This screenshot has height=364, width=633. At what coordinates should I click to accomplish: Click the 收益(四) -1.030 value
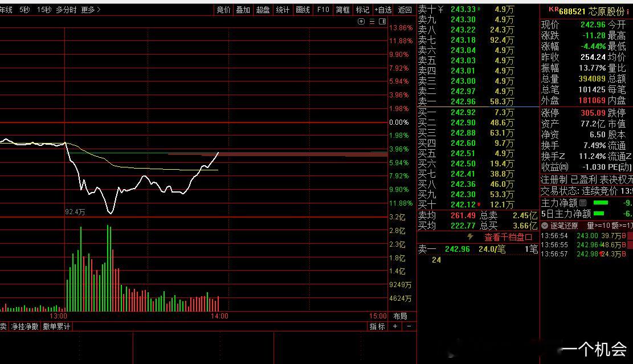tap(594, 167)
